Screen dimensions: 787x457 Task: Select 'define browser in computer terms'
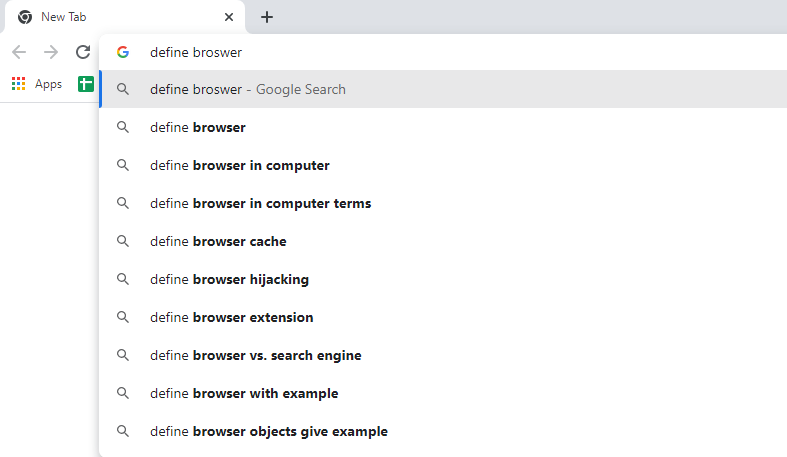[443, 204]
